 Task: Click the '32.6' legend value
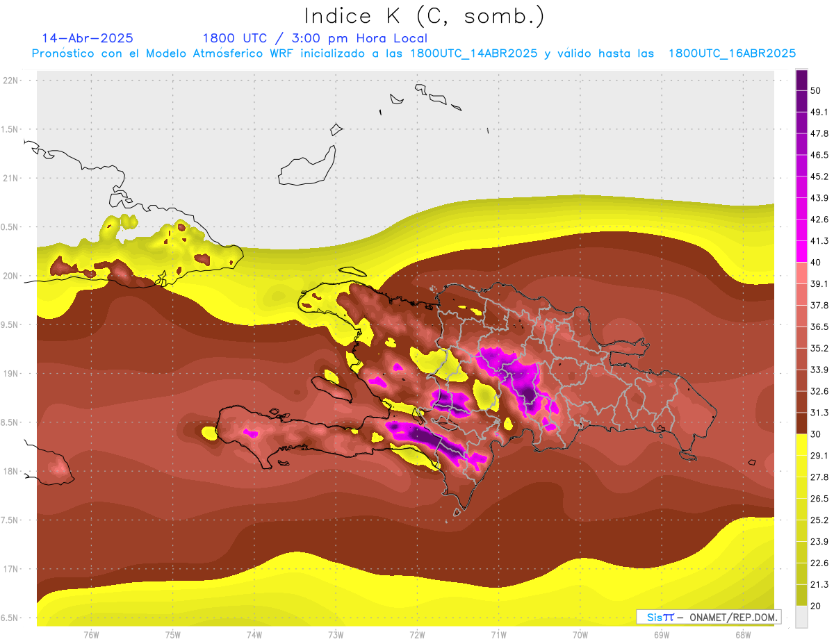click(x=819, y=391)
